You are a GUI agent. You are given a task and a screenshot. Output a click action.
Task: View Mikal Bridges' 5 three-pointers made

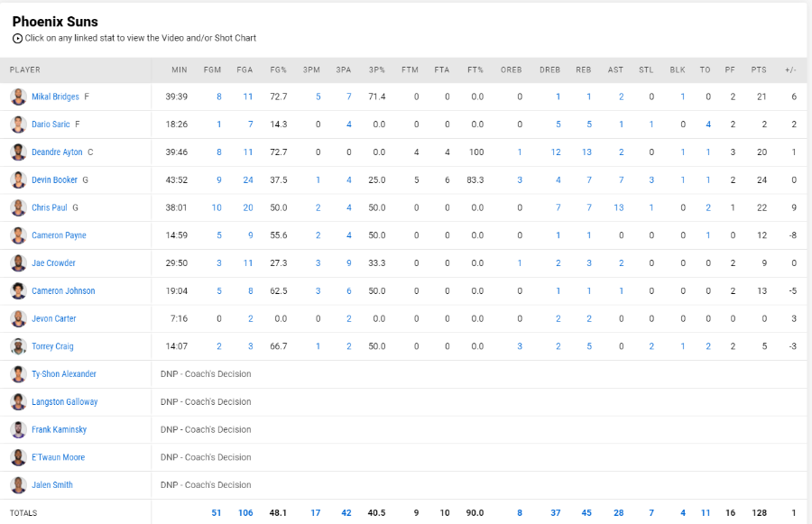pyautogui.click(x=318, y=97)
